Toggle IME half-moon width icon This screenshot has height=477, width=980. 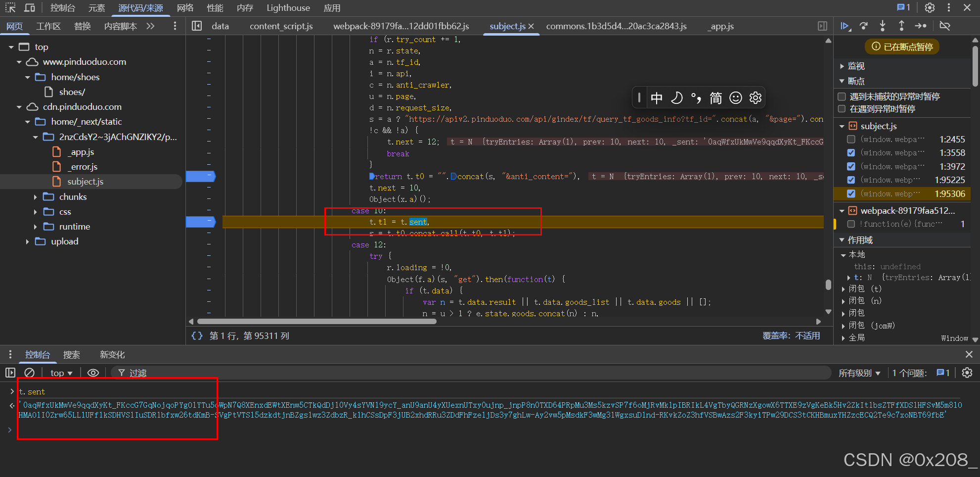pyautogui.click(x=676, y=97)
